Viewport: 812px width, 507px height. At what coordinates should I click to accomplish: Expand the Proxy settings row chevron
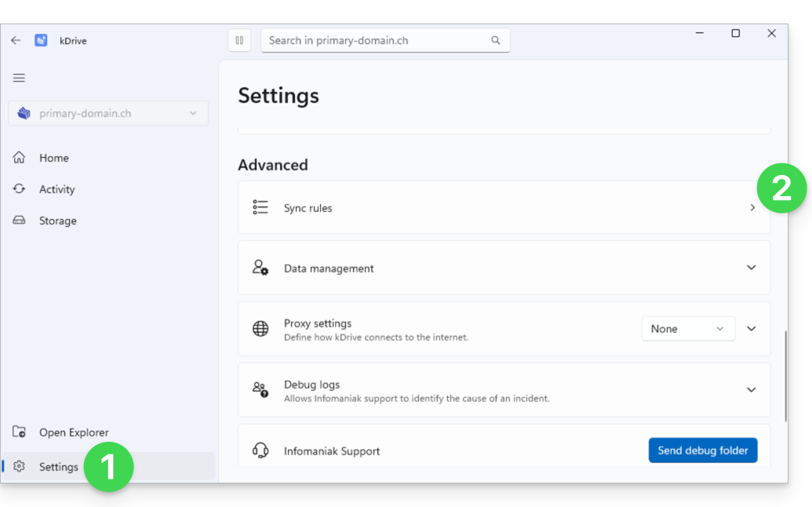pyautogui.click(x=752, y=328)
